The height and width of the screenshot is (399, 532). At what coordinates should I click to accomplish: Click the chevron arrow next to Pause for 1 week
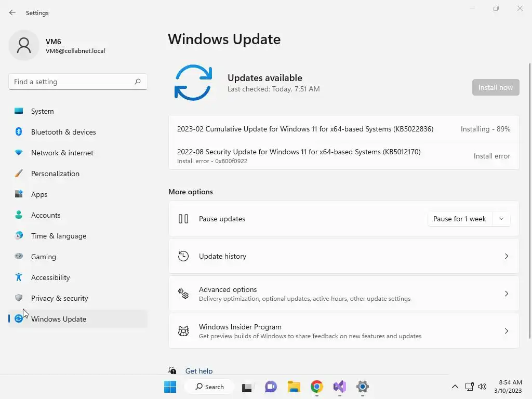click(501, 219)
